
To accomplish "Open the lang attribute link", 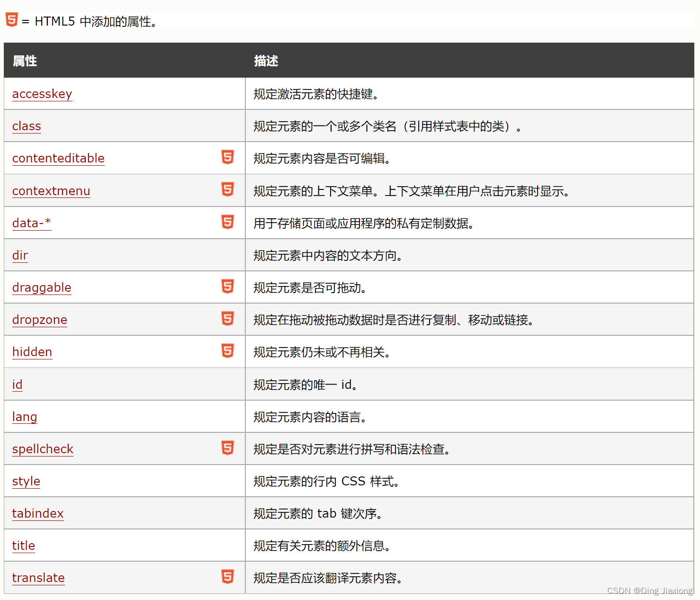I will coord(25,417).
